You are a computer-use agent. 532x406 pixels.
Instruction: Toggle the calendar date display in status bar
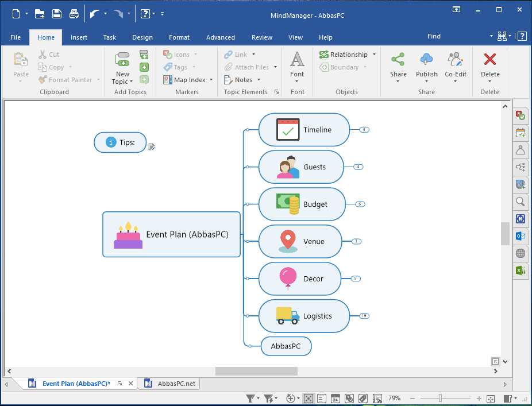335,399
